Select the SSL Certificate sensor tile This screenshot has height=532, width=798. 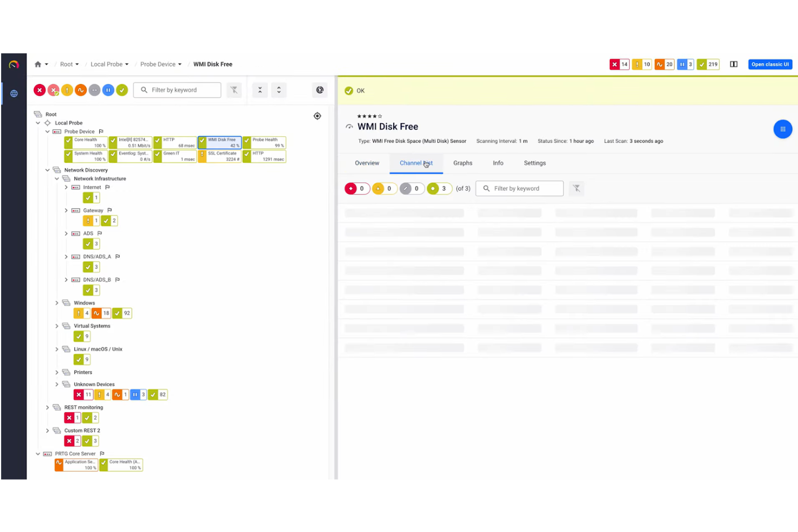tap(219, 156)
